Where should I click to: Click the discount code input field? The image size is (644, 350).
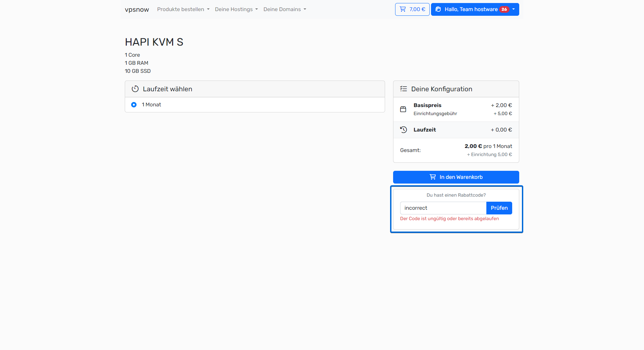coord(443,208)
